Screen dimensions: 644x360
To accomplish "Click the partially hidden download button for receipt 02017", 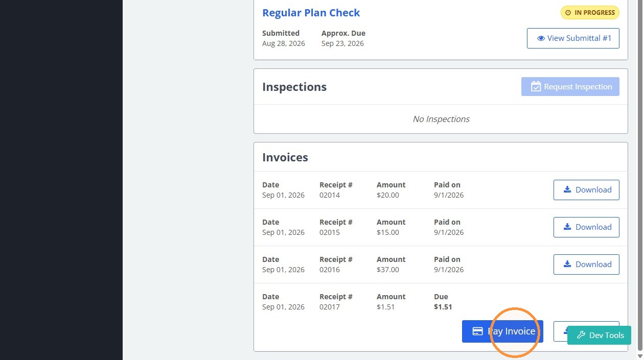I will (x=560, y=331).
